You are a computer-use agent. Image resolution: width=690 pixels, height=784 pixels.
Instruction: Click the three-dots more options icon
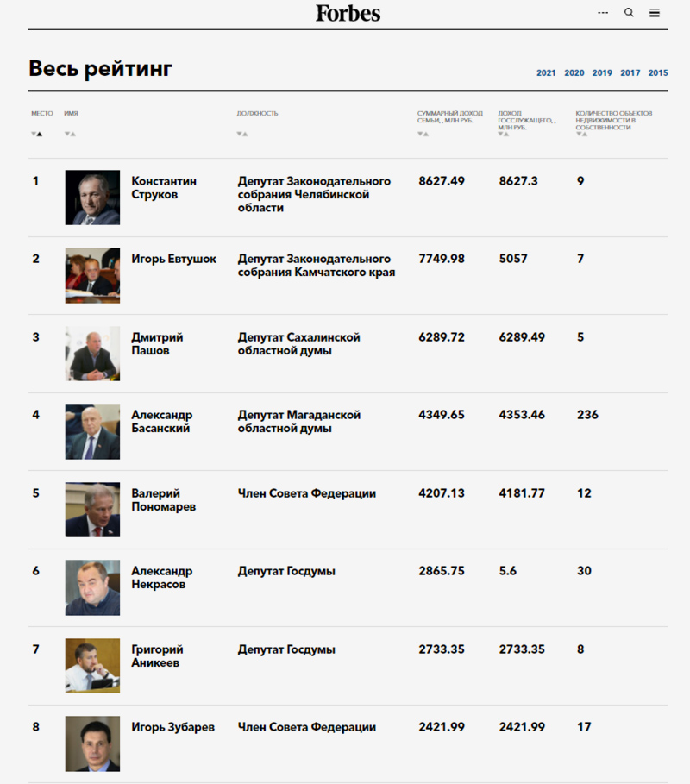pyautogui.click(x=603, y=12)
